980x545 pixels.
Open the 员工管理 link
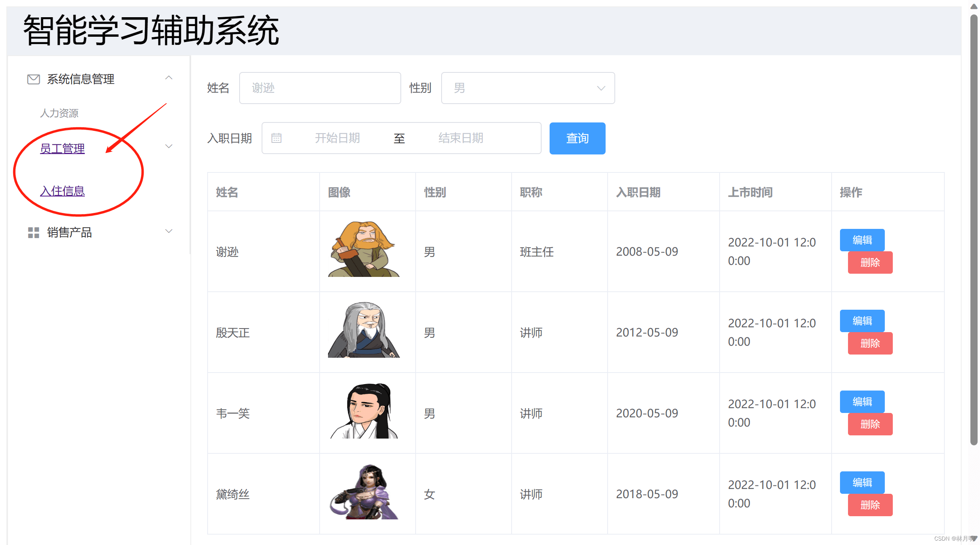(x=62, y=148)
